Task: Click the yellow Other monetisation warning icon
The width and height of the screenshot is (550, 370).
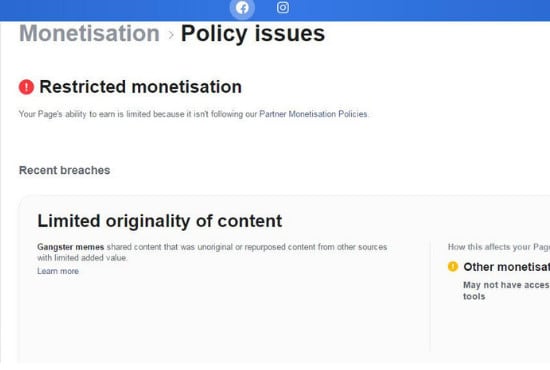Action: click(453, 267)
